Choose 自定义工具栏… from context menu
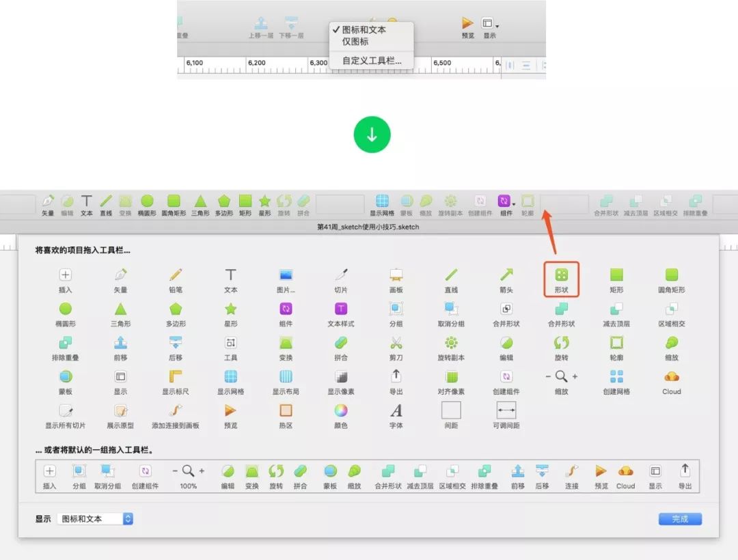Image resolution: width=738 pixels, height=560 pixels. pos(371,61)
